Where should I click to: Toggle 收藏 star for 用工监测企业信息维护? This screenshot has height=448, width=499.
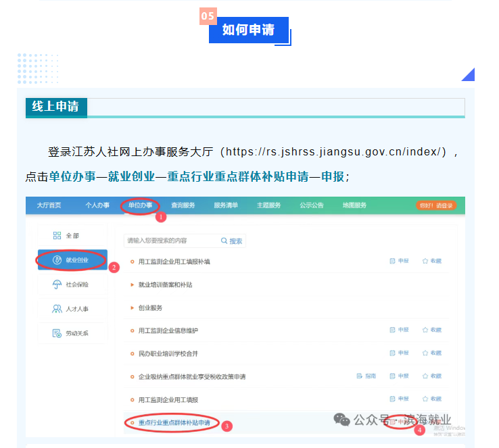point(425,330)
